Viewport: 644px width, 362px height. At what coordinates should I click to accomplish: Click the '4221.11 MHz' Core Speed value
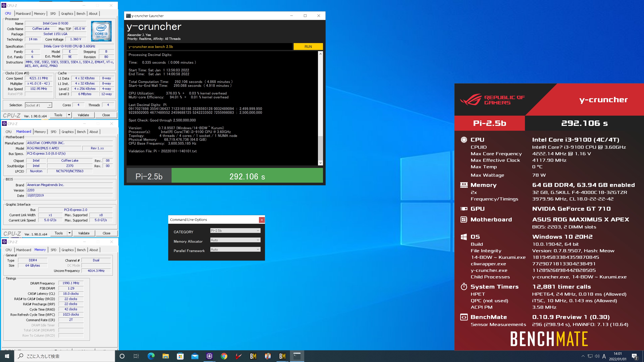pos(39,78)
